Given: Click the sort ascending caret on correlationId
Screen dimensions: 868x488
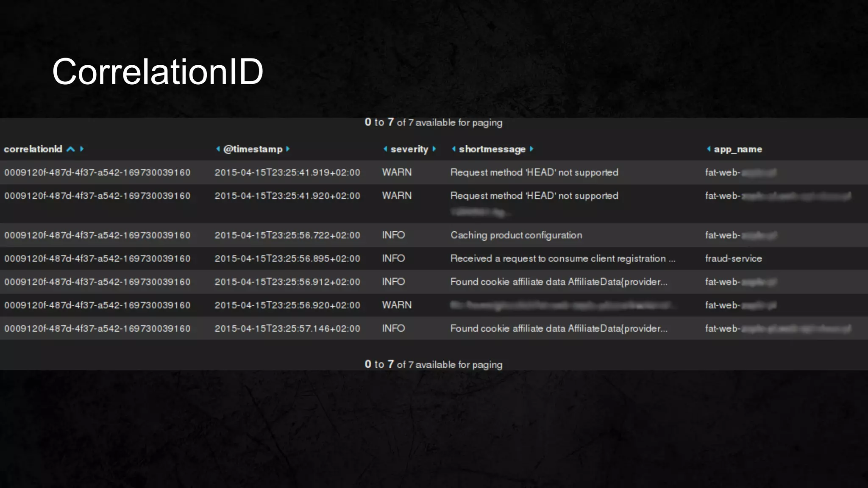Looking at the screenshot, I should (x=71, y=149).
